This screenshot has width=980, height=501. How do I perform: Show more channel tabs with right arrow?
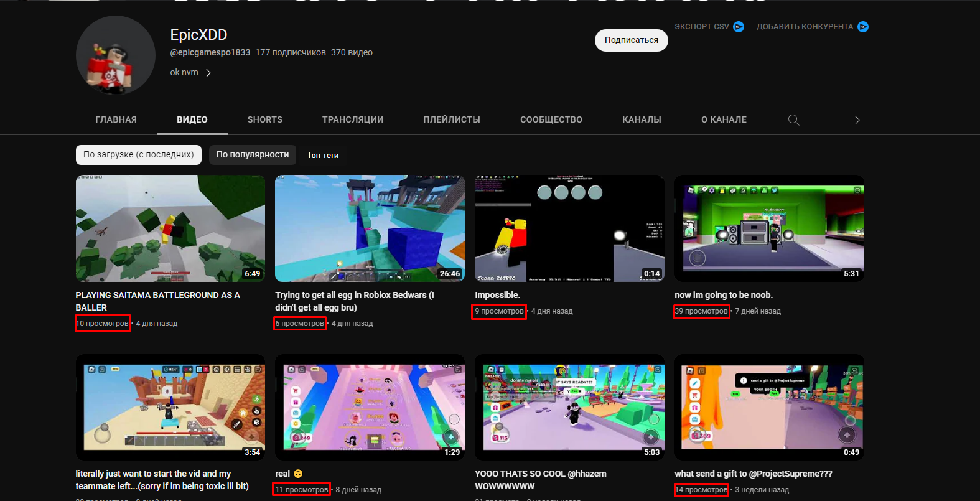tap(857, 120)
